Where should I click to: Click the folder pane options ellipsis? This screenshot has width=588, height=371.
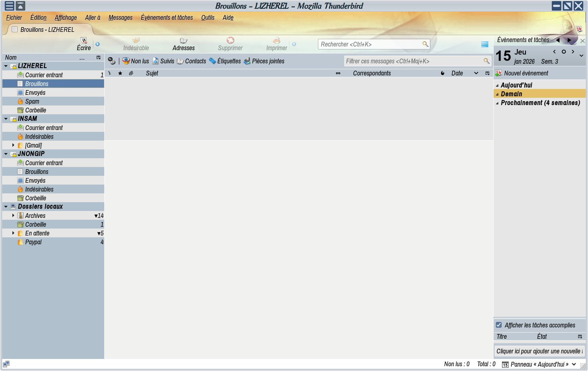pyautogui.click(x=82, y=58)
